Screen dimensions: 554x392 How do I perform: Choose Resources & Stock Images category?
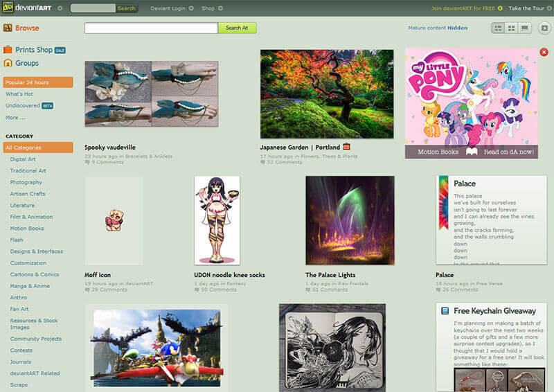33,323
